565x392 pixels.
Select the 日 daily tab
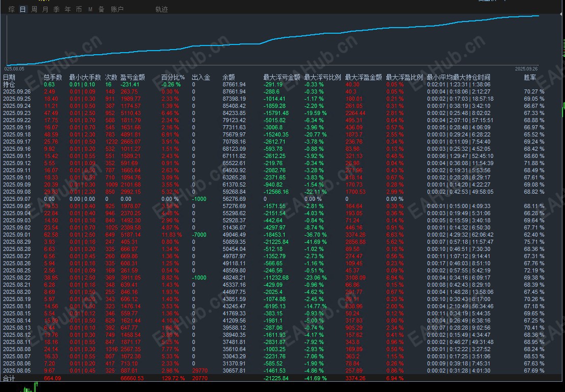(22, 9)
